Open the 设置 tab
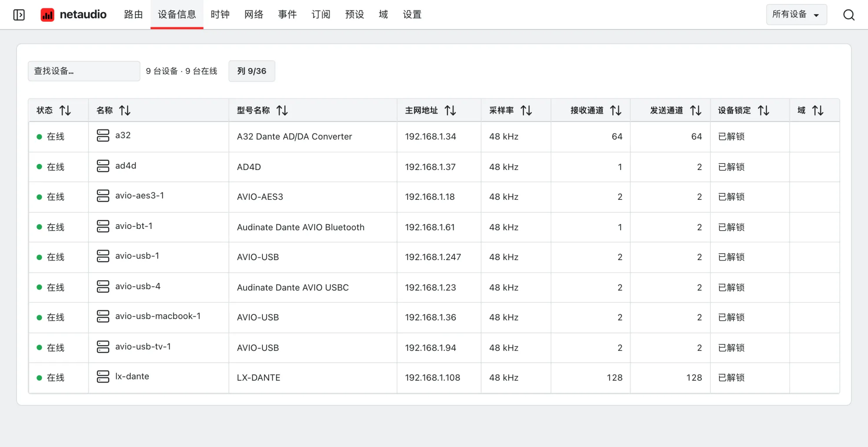This screenshot has width=868, height=447. coord(412,15)
